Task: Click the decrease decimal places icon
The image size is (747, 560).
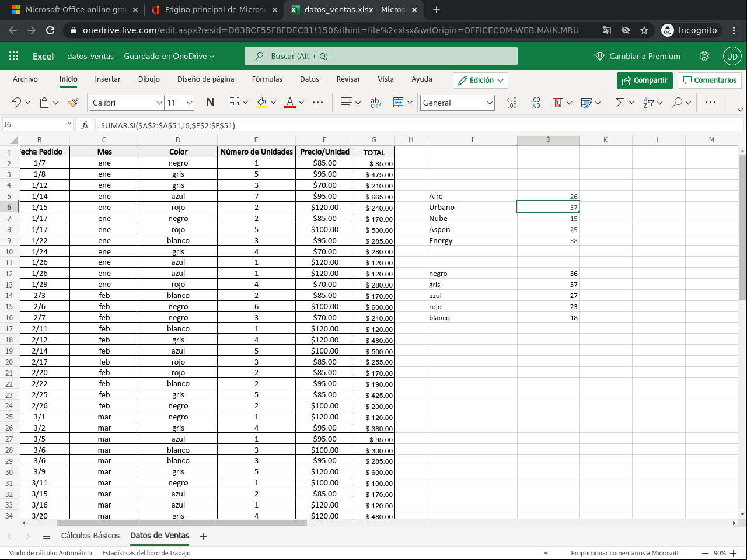Action: click(x=535, y=103)
